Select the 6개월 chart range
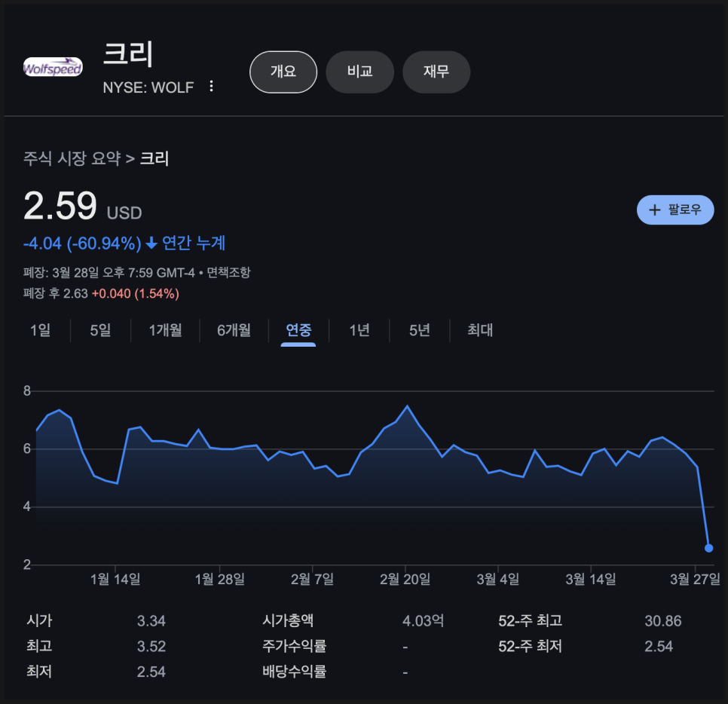 tap(234, 330)
